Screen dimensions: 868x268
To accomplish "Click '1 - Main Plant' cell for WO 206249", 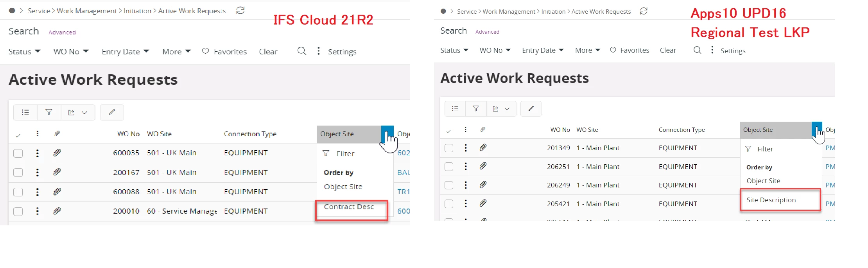I will pyautogui.click(x=598, y=185).
